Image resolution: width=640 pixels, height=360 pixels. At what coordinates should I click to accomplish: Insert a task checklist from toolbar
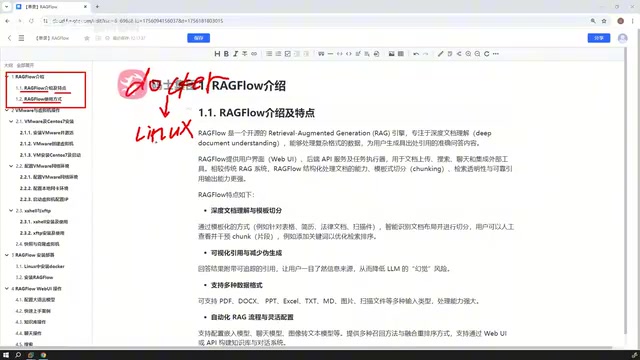(288, 54)
